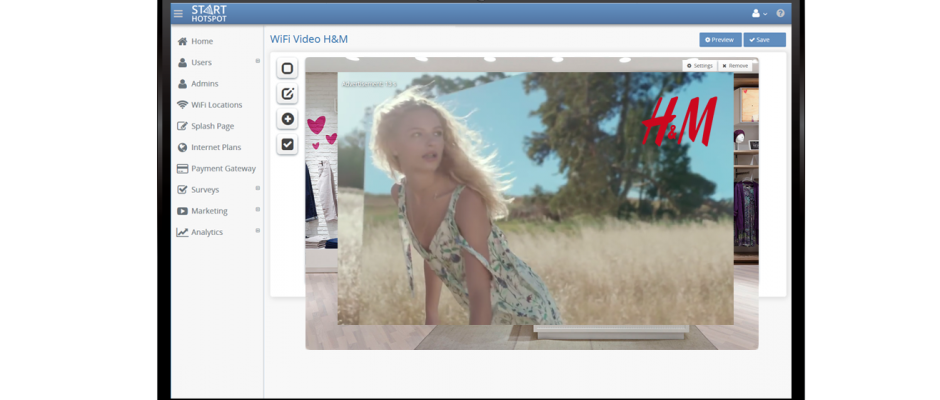Image resolution: width=940 pixels, height=400 pixels.
Task: Click the checkbox tool icon
Action: coord(287,144)
